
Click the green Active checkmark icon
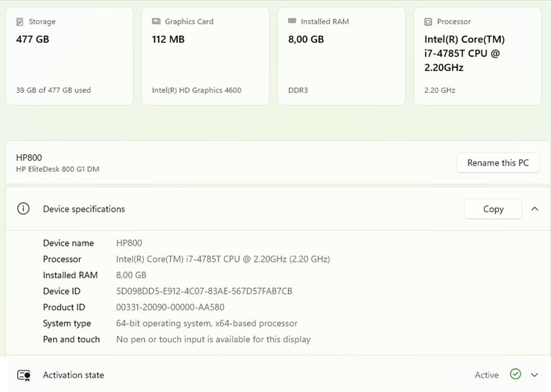pos(515,374)
